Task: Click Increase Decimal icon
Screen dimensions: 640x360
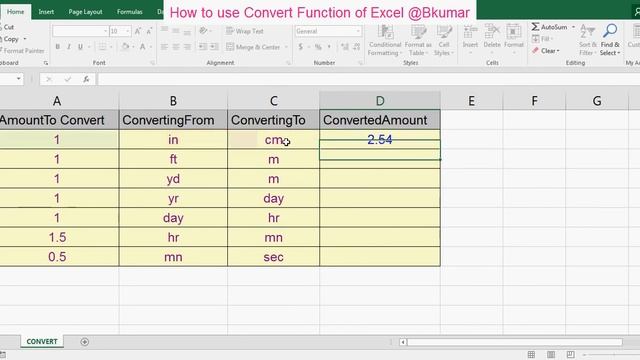Action: click(345, 47)
